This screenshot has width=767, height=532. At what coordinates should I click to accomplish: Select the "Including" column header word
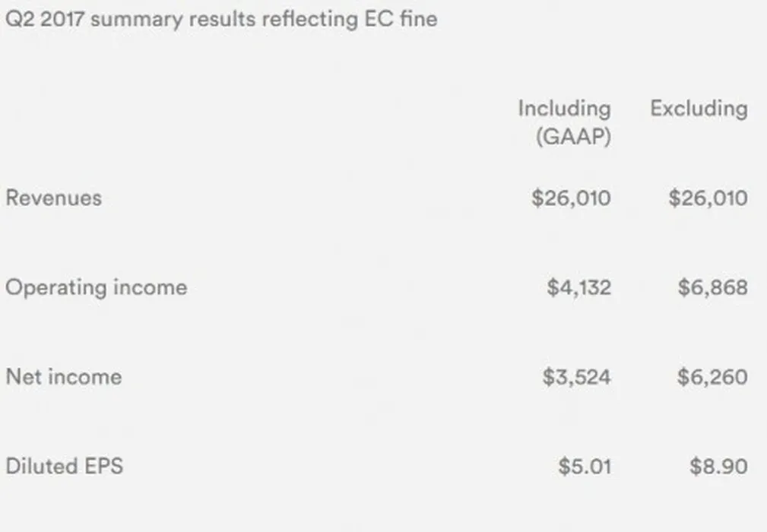point(564,109)
